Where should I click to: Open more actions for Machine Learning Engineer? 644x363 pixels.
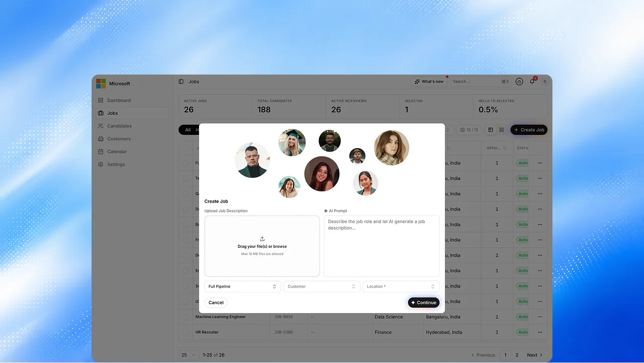pos(540,317)
